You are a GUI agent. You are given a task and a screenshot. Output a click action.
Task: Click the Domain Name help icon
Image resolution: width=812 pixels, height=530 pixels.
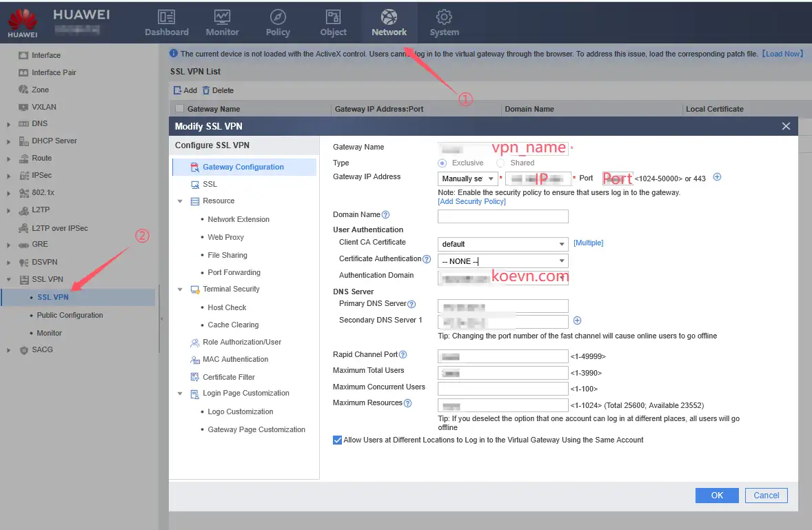[385, 215]
